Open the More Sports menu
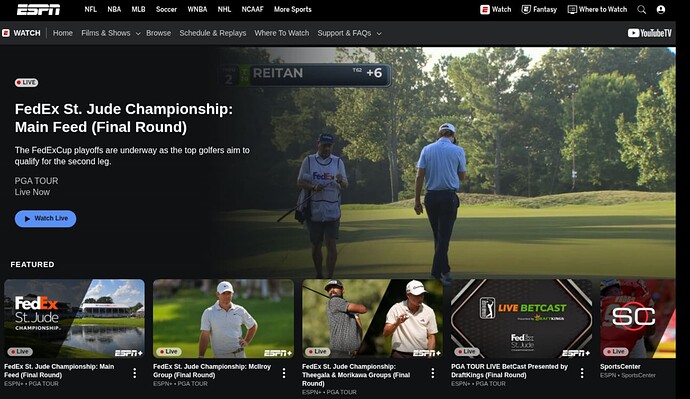The width and height of the screenshot is (690, 399). [x=293, y=9]
